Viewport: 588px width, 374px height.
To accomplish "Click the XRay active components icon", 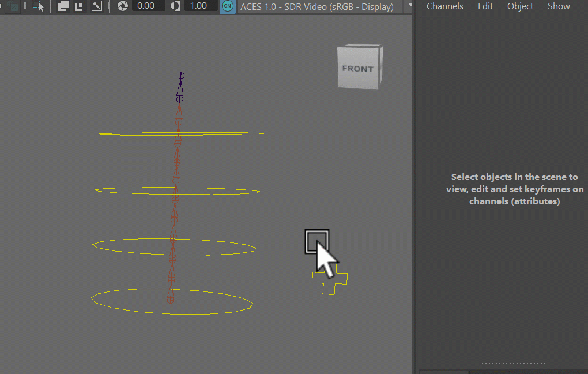I will [80, 6].
